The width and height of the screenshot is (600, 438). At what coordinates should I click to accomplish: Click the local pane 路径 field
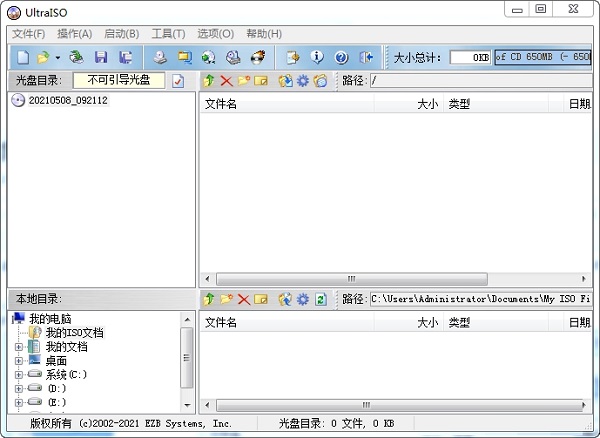(481, 299)
